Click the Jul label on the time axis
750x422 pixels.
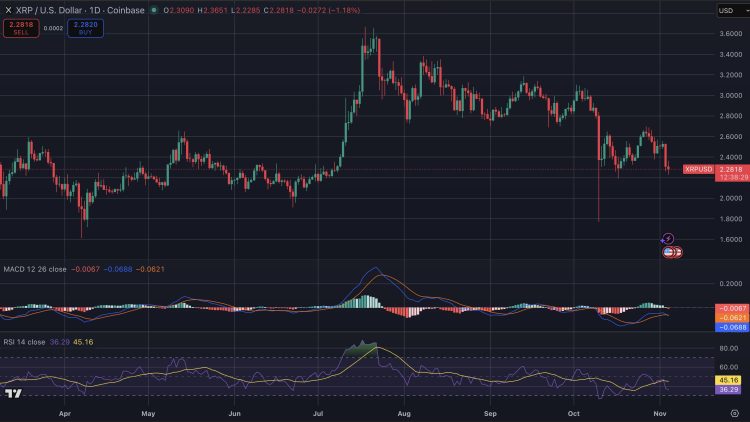click(x=318, y=413)
